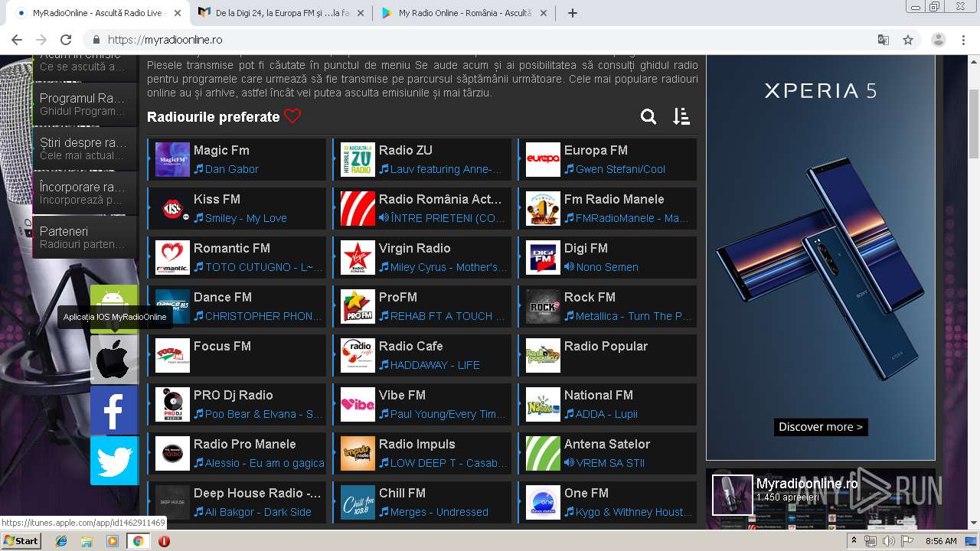The height and width of the screenshot is (551, 980).
Task: Click Virgin Radio station logo
Action: click(x=358, y=257)
